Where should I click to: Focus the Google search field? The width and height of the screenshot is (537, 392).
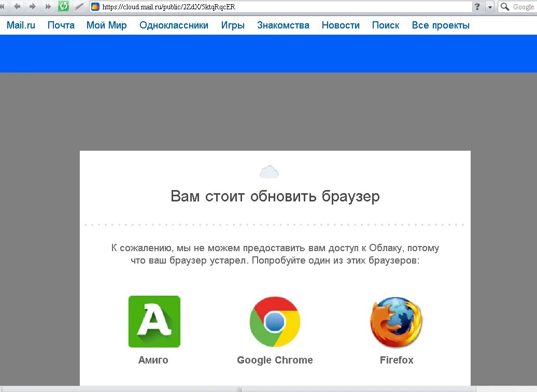point(517,7)
